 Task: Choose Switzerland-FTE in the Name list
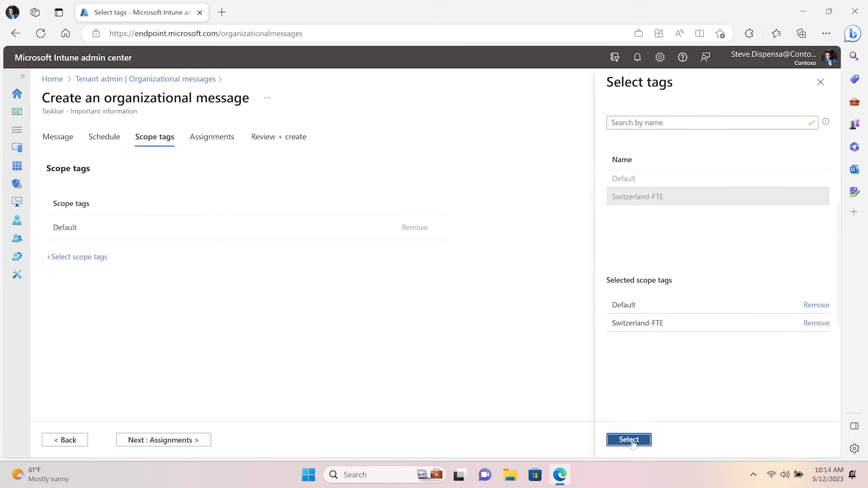(637, 197)
